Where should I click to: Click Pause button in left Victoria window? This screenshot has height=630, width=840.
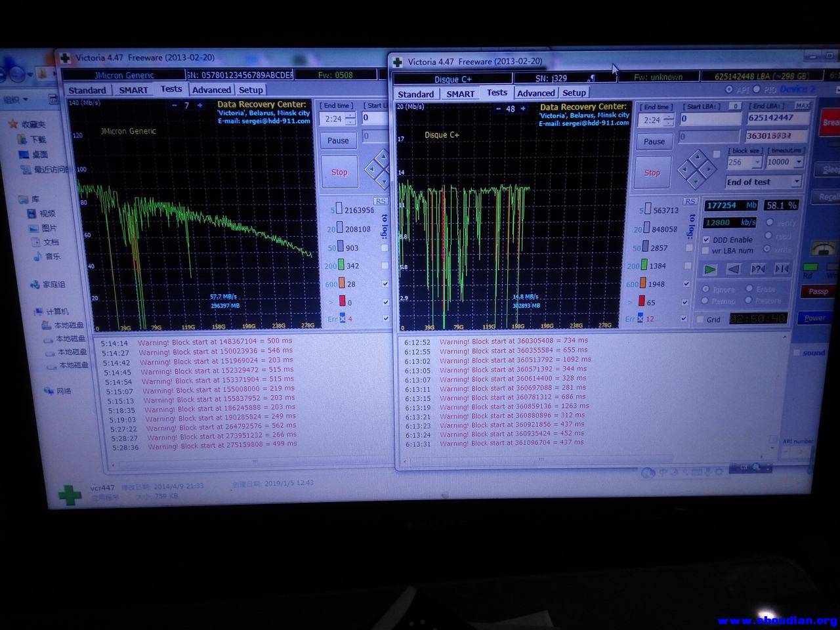338,140
